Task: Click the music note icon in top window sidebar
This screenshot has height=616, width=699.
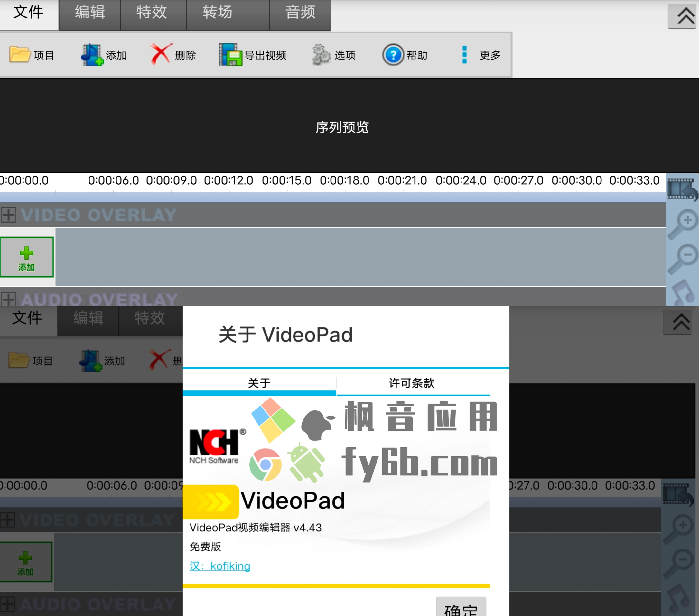Action: point(683,293)
